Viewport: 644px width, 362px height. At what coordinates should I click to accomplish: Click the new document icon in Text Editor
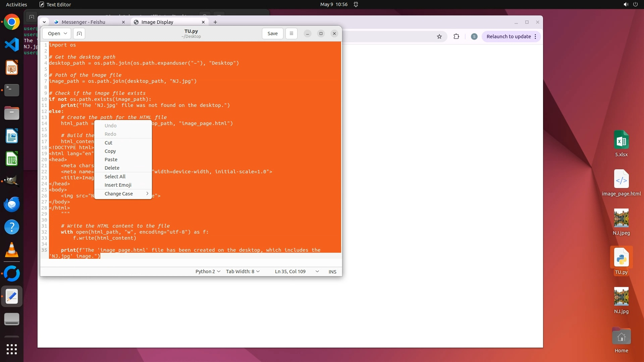click(x=79, y=34)
